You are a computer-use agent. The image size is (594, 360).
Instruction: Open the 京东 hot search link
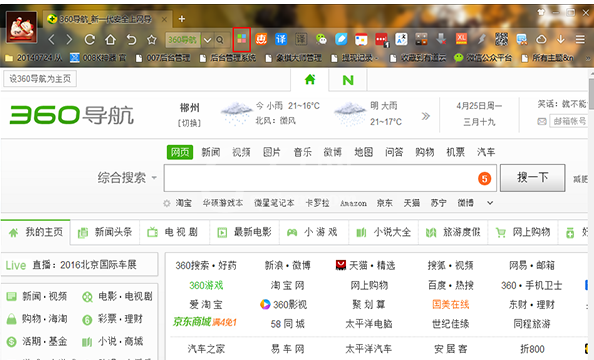coord(385,203)
